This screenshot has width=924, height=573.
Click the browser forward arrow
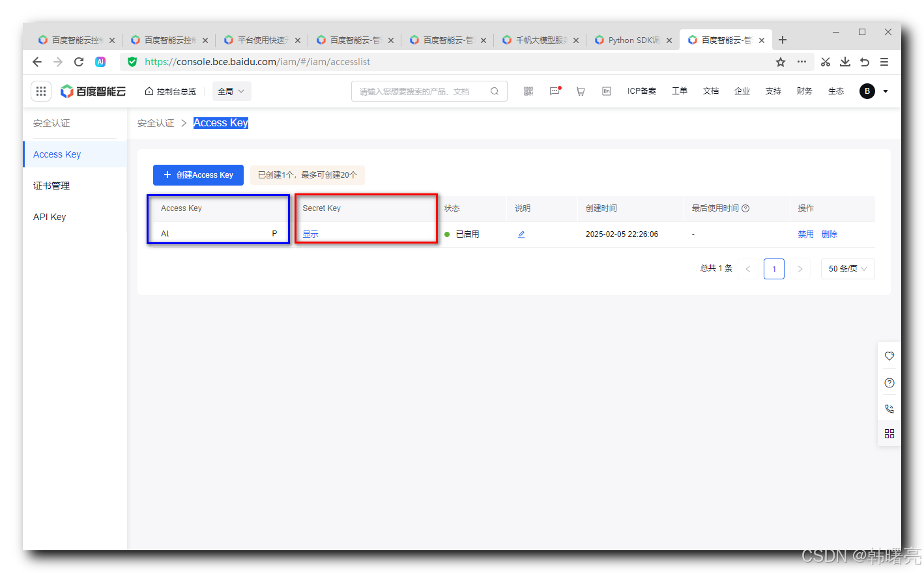58,62
